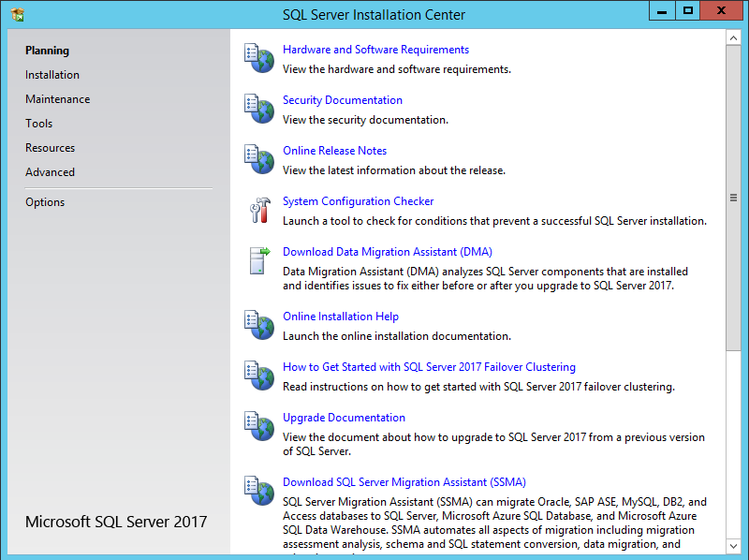This screenshot has height=560, width=749.
Task: Open the Upgrade Documentation link
Action: 344,418
